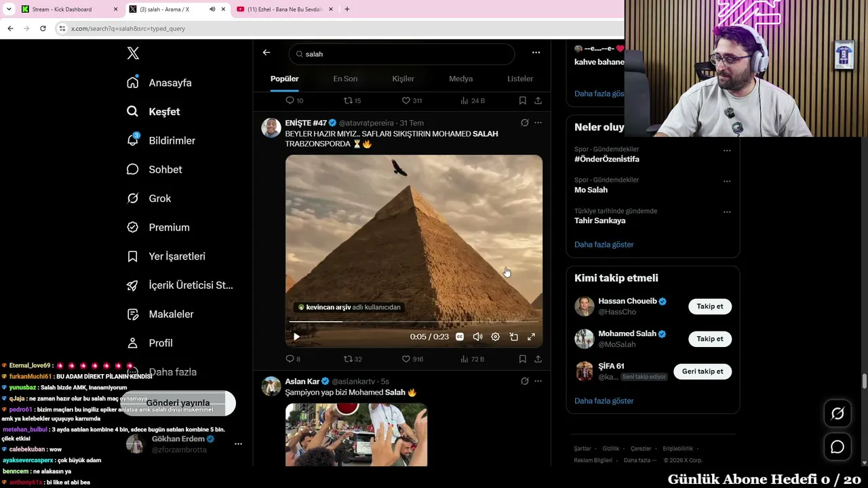The height and width of the screenshot is (488, 868).
Task: Go back from search results
Action: pyautogui.click(x=267, y=53)
